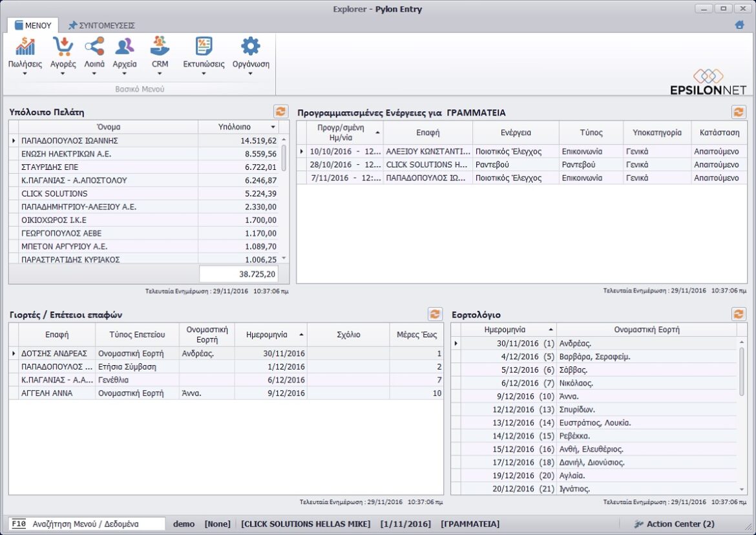Click the Οργάνωση gear icon
Screen dimensions: 756x535
250,47
